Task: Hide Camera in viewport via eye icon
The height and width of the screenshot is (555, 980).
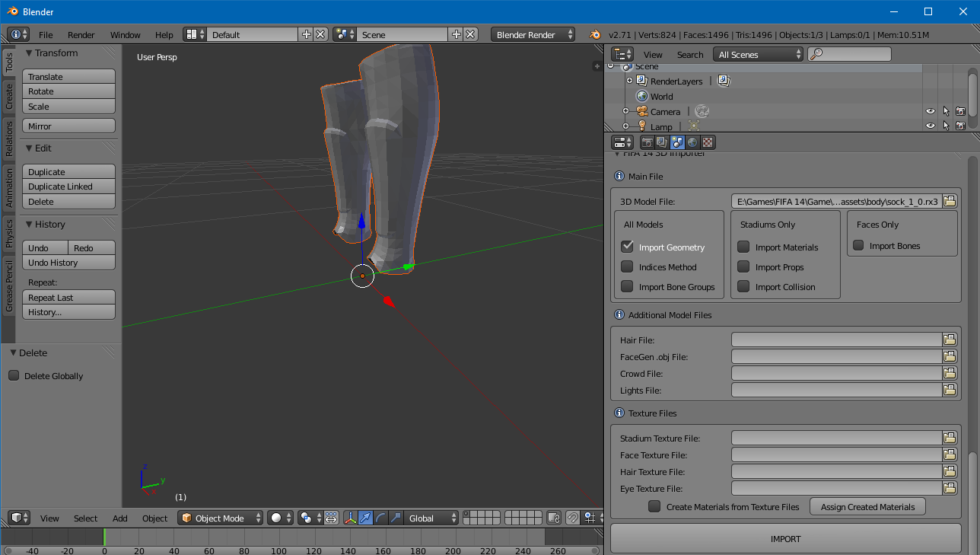Action: 931,111
